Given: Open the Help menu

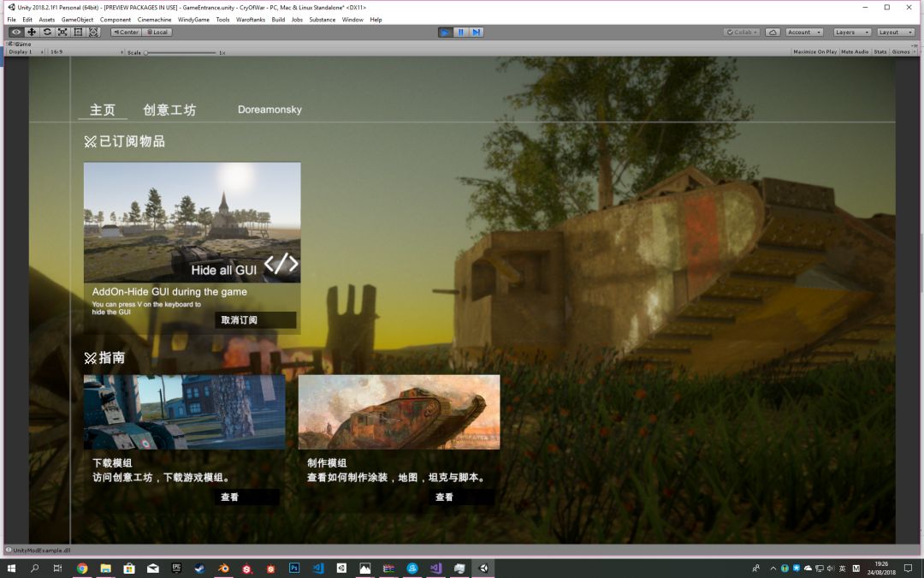Looking at the screenshot, I should (376, 20).
